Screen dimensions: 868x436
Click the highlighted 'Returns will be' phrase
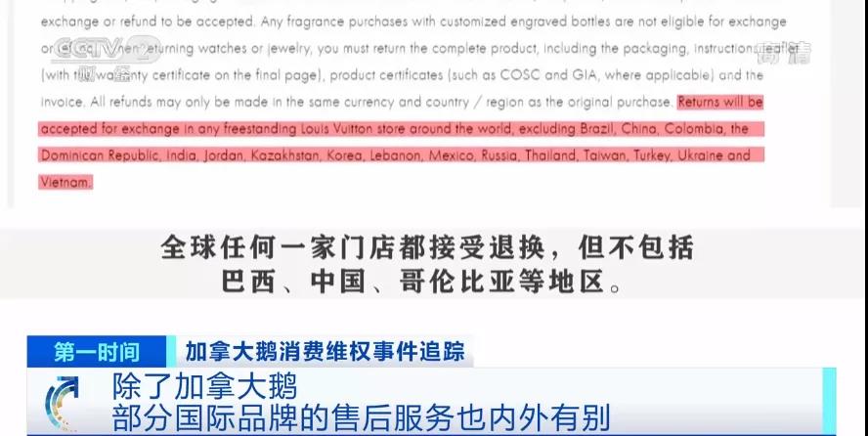coord(720,103)
